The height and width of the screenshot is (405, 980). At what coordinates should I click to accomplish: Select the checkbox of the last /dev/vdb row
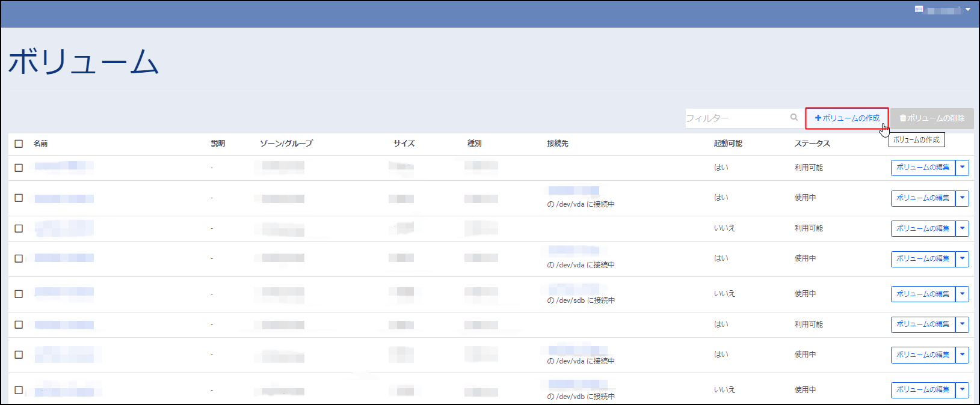(19, 390)
